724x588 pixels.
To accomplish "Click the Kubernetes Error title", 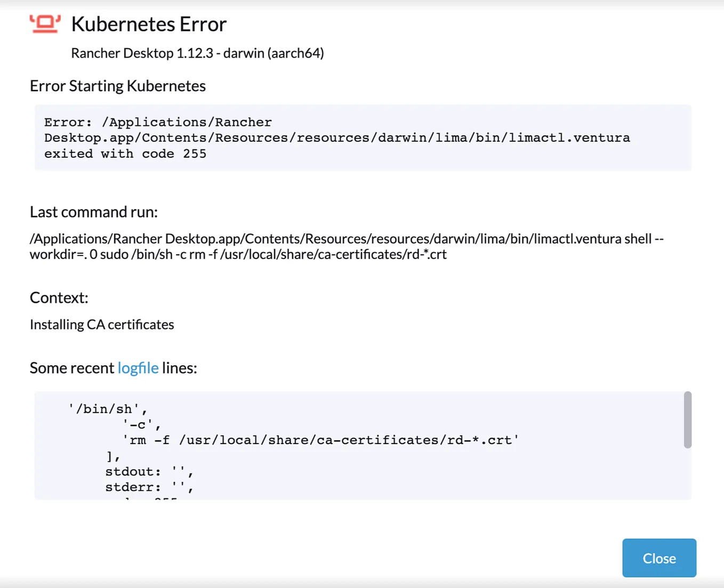I will (x=149, y=24).
